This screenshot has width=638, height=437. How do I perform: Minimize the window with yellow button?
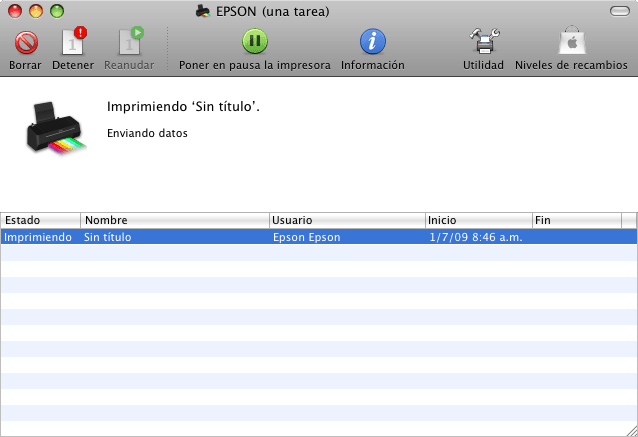click(x=36, y=11)
